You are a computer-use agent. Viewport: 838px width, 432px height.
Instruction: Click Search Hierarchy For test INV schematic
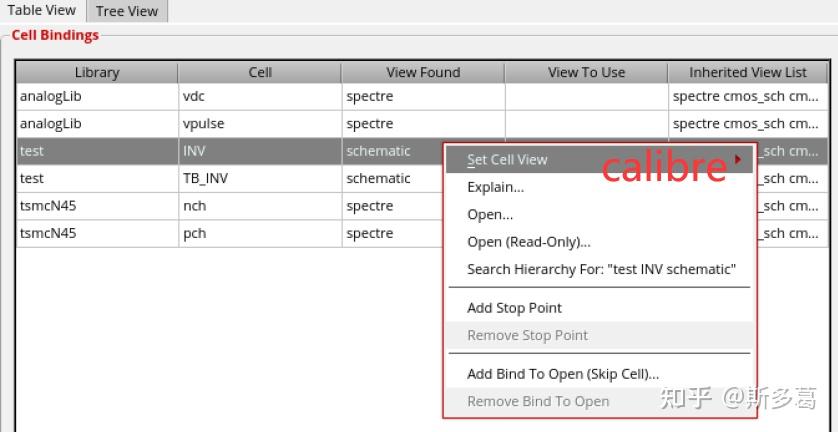(x=601, y=269)
